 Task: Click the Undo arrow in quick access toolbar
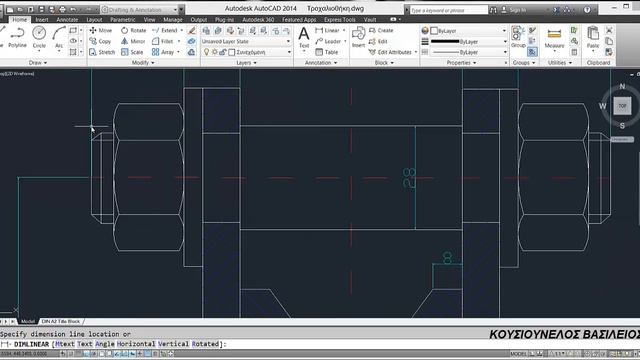73,9
